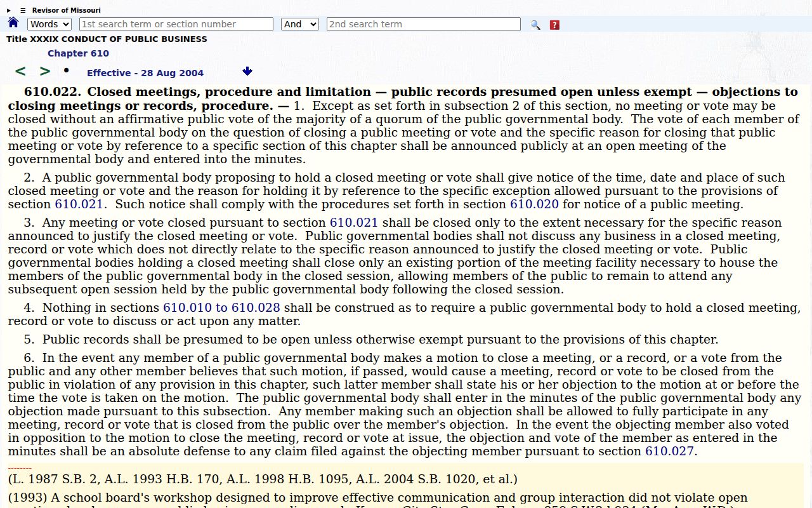The height and width of the screenshot is (508, 812).
Task: Click the 610.022 section number in the heading
Action: pos(53,92)
